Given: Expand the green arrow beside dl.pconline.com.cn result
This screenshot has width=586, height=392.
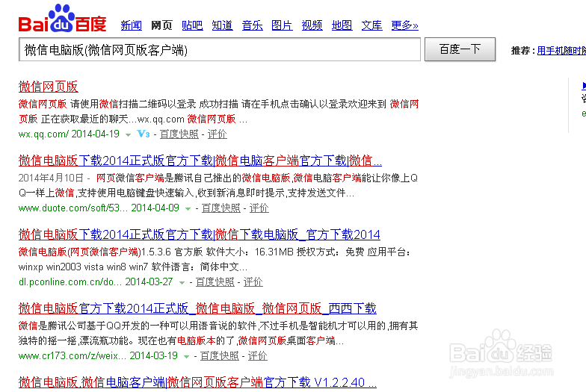Looking at the screenshot, I should click(182, 282).
